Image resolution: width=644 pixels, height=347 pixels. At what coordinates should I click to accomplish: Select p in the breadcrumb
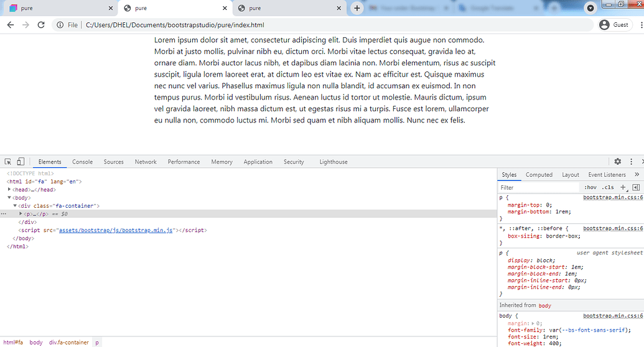point(97,343)
